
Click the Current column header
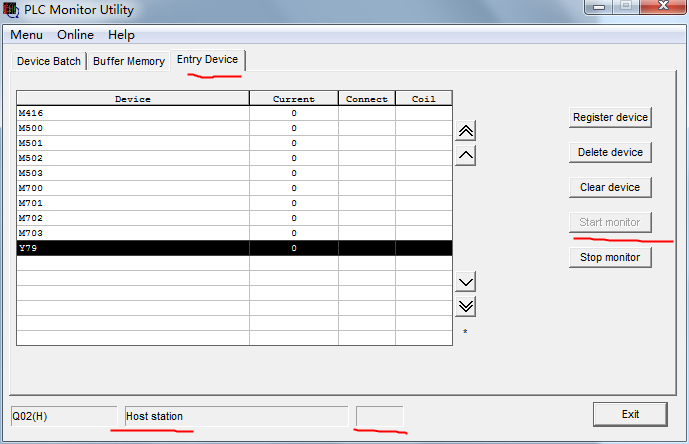(x=293, y=99)
